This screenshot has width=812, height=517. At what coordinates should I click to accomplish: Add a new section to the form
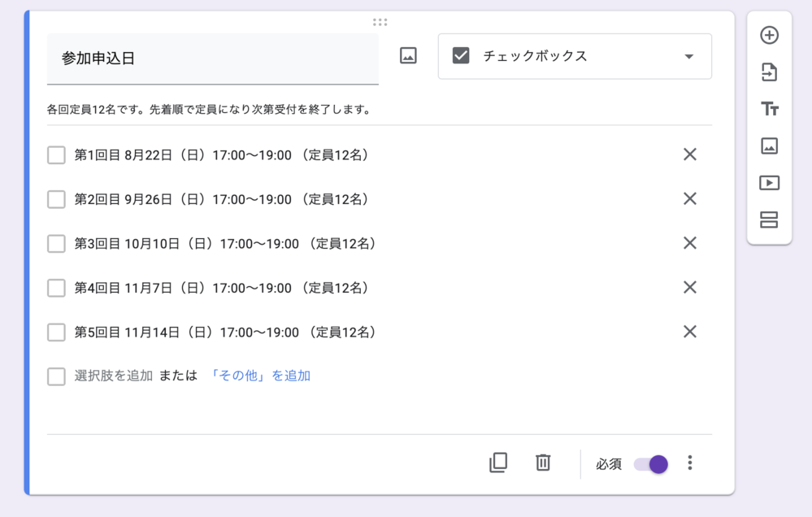click(x=769, y=219)
